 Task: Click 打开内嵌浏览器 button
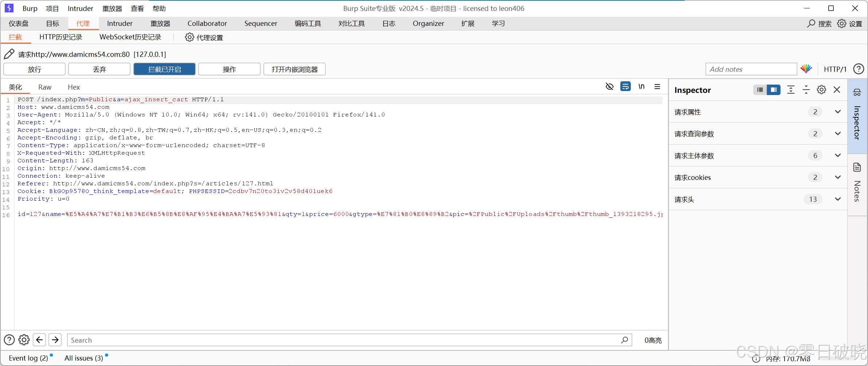[294, 69]
